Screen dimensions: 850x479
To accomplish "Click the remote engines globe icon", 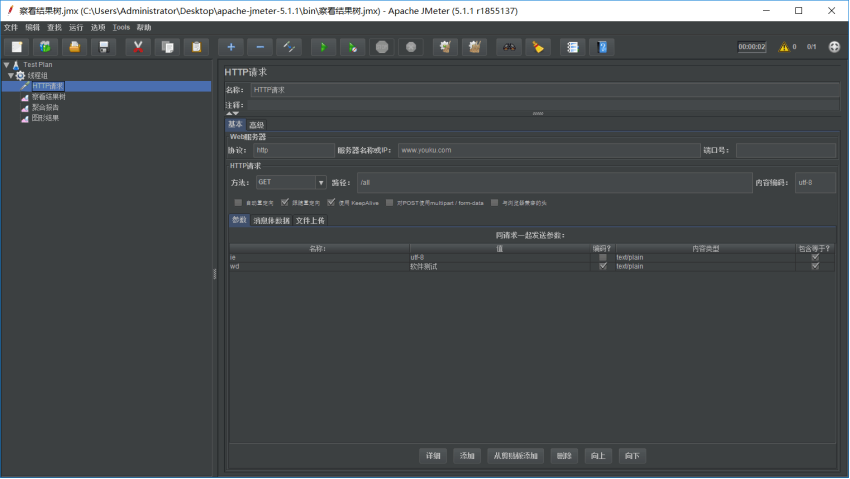I will coord(834,47).
